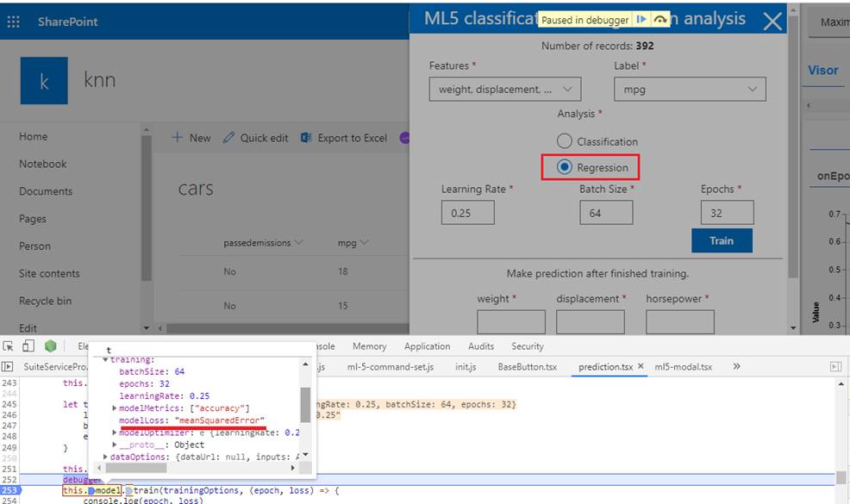This screenshot has height=504, width=850.
Task: Click the Train button
Action: point(722,240)
